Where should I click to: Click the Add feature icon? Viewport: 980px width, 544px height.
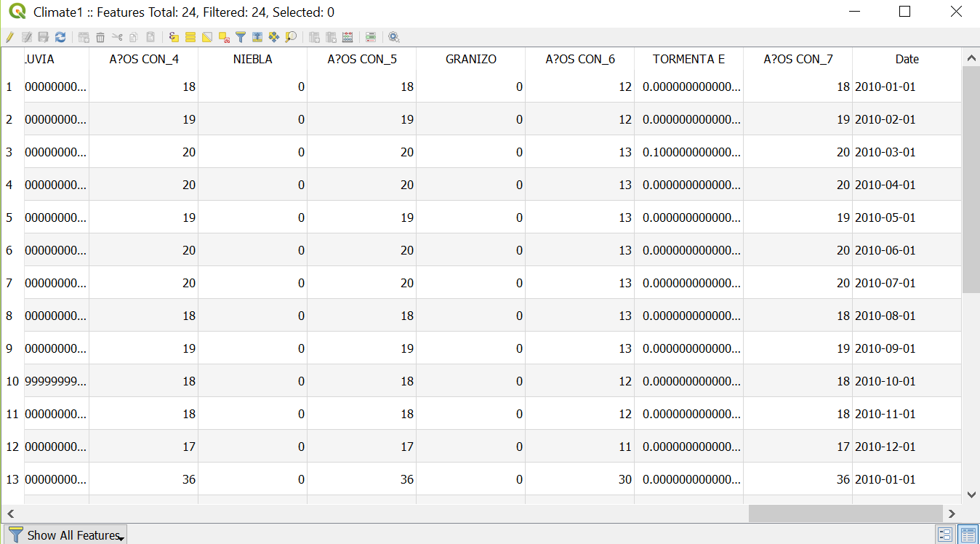coord(84,37)
